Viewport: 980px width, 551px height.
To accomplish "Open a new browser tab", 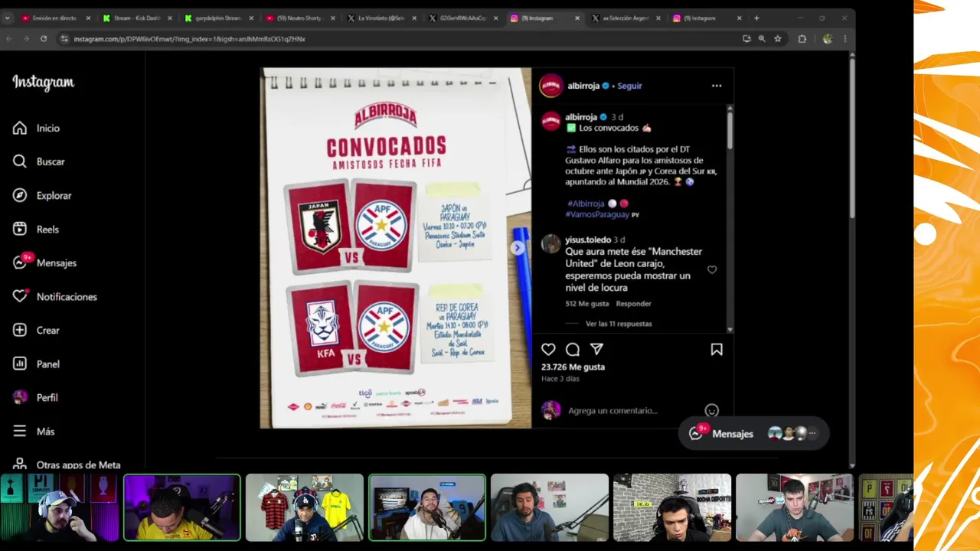I will coord(756,18).
